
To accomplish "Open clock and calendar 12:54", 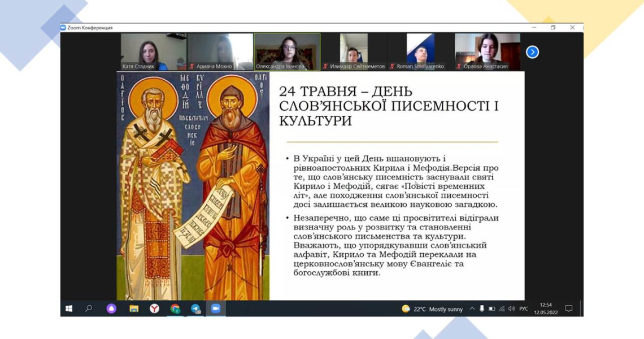I will tap(546, 308).
